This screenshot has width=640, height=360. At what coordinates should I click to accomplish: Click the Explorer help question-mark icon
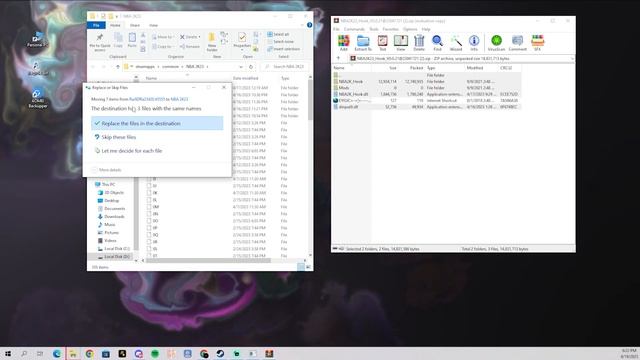click(309, 25)
